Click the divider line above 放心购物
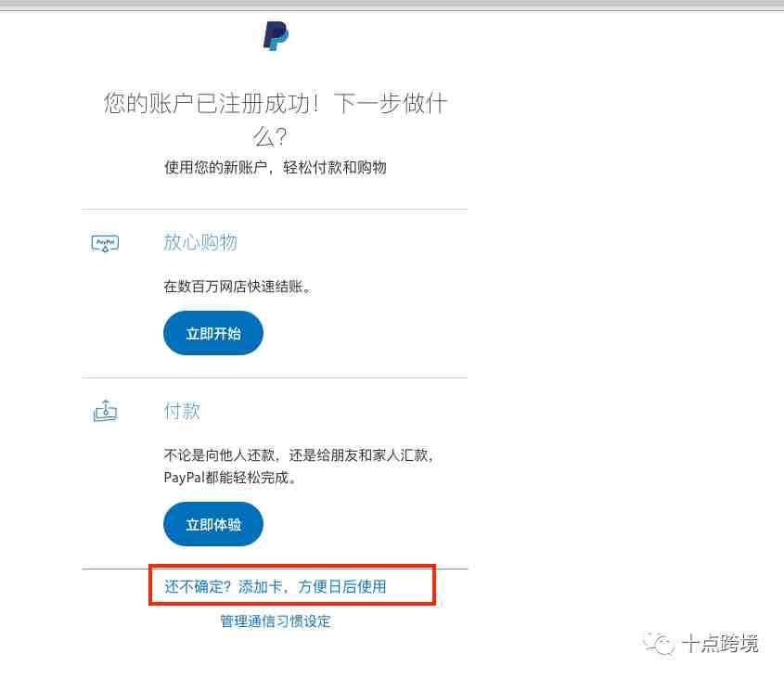784x678 pixels. pos(275,210)
